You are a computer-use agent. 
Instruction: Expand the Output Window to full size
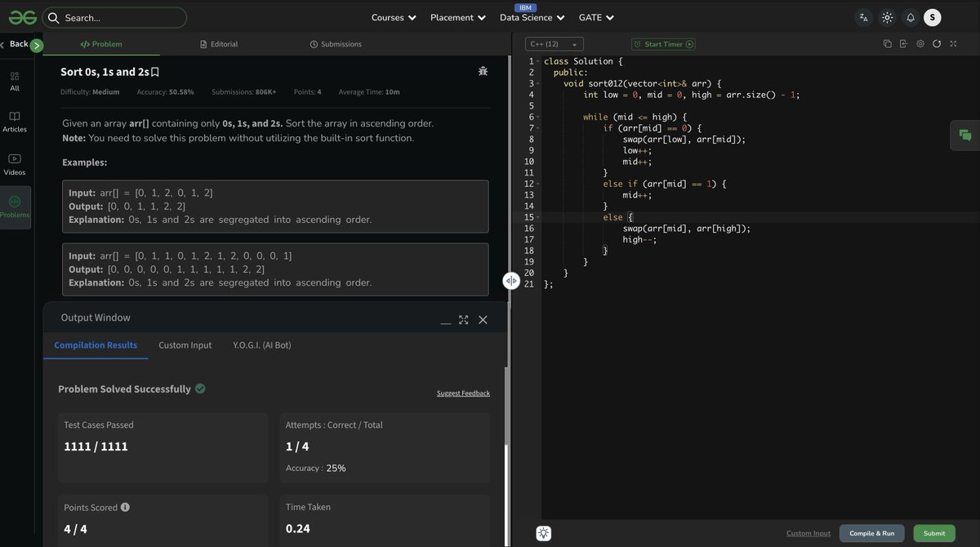coord(464,320)
